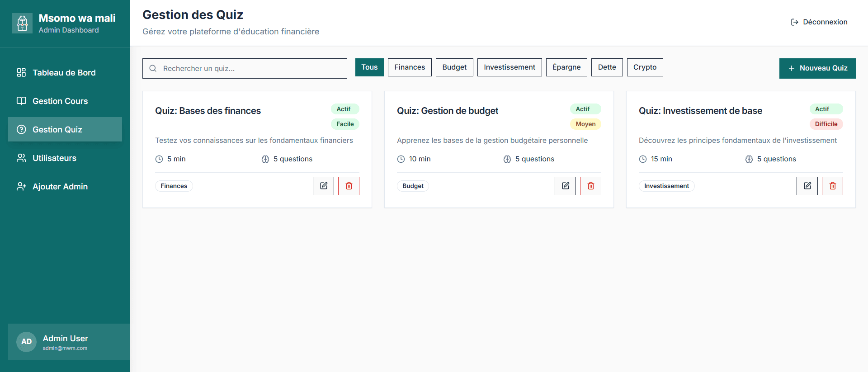Delete the Investissement de base quiz

coord(832,186)
